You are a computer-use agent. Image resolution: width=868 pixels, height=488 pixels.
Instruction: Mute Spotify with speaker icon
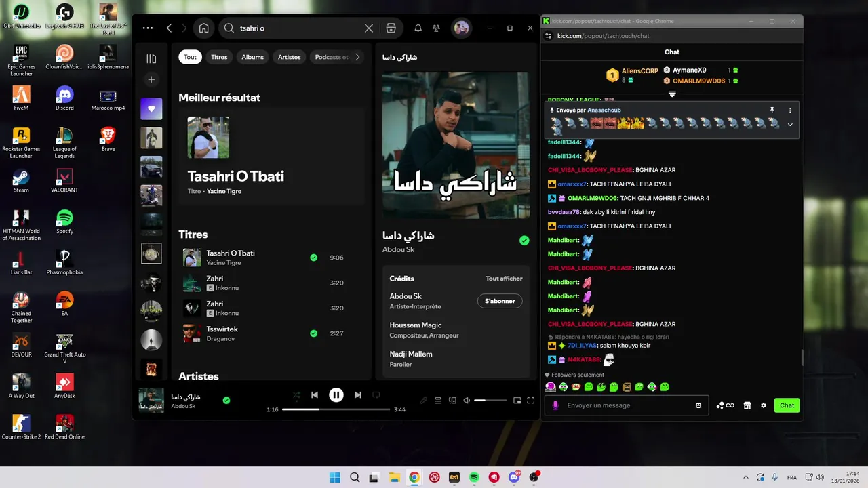(467, 401)
